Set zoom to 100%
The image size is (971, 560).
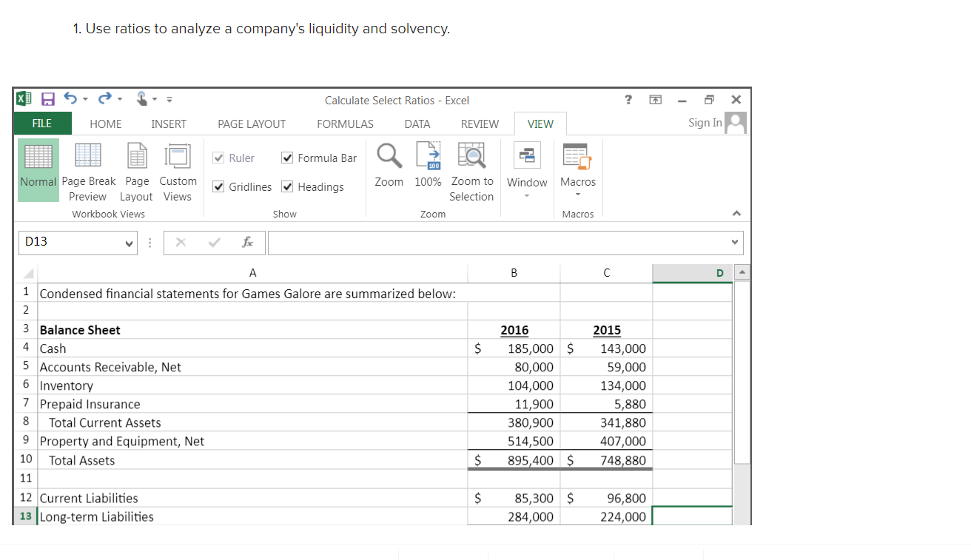tap(428, 166)
